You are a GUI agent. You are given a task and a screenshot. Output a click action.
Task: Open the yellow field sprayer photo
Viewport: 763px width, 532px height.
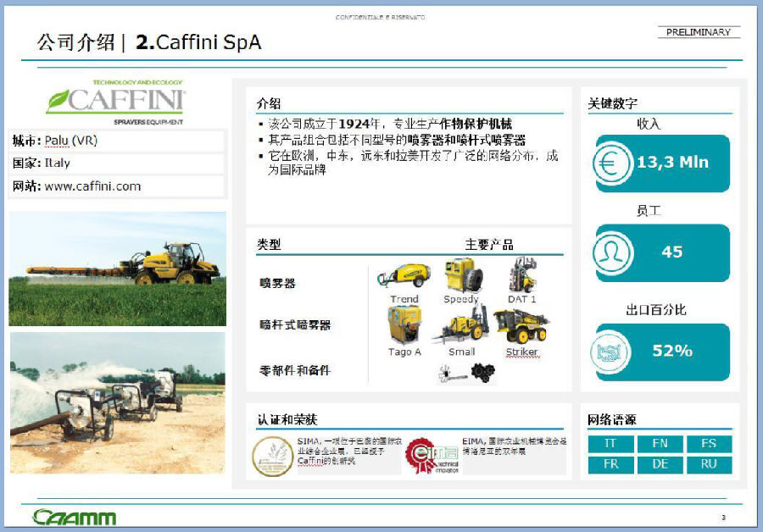click(117, 269)
